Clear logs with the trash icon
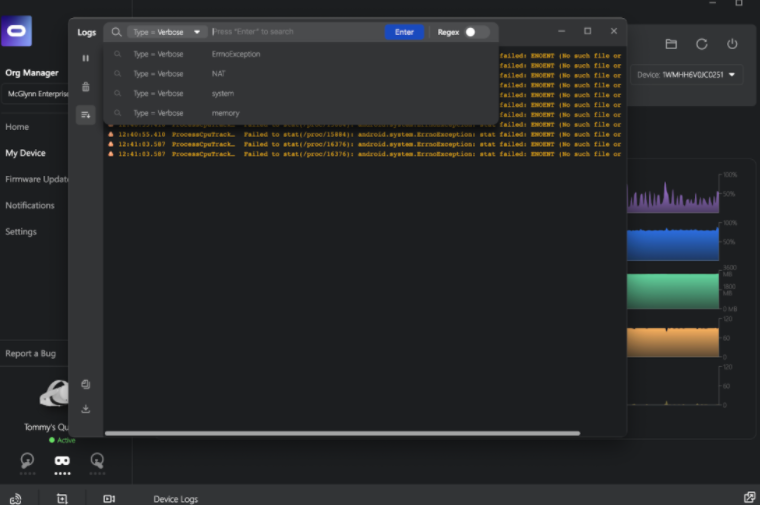 [85, 87]
